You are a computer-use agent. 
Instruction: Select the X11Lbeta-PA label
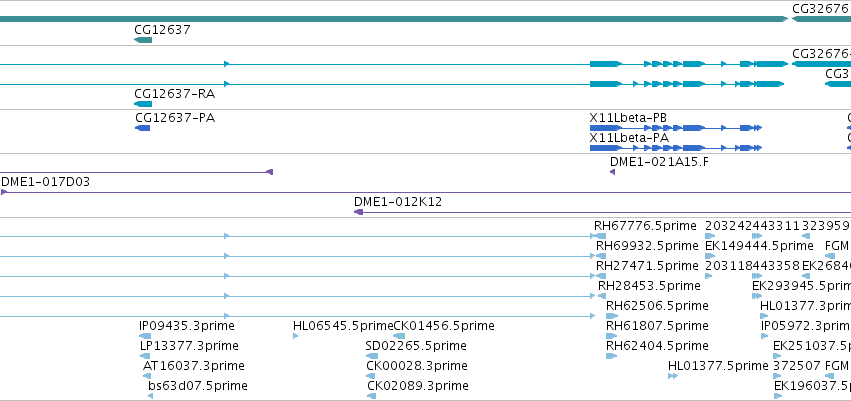[629, 138]
